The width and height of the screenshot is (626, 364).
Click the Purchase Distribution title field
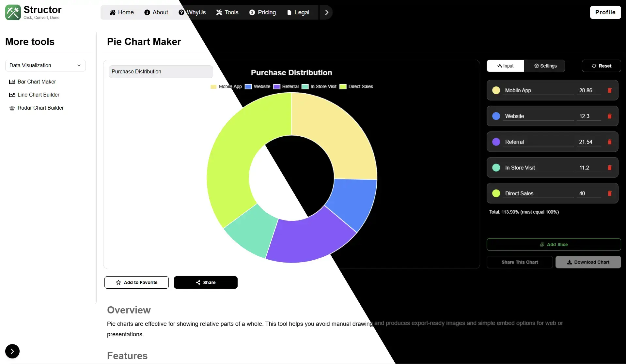[161, 72]
